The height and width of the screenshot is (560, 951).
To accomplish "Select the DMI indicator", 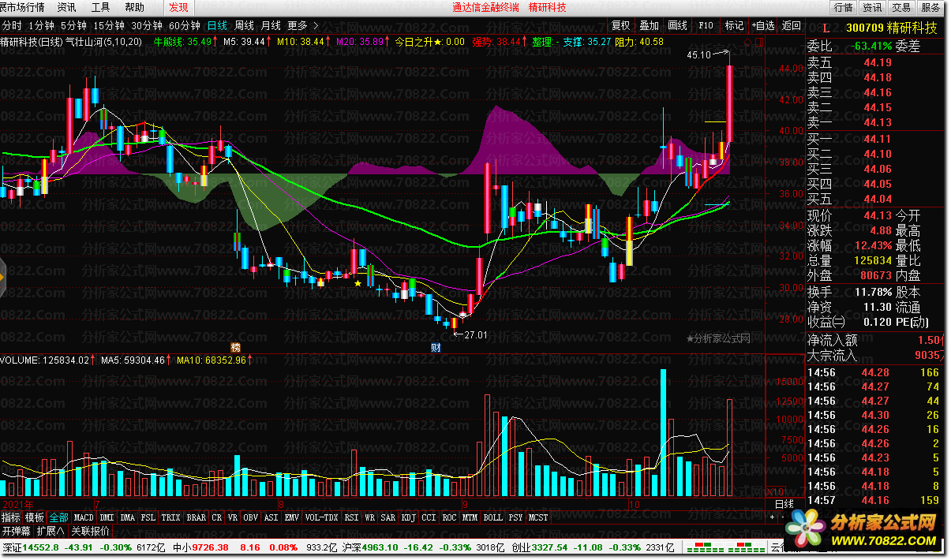I will [107, 517].
